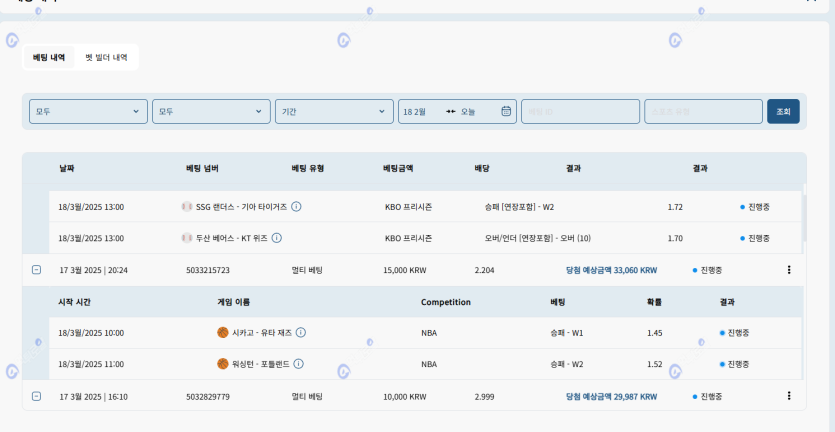
Task: Click basketball icon next to 시카고 - 유타 재즈
Action: (223, 332)
